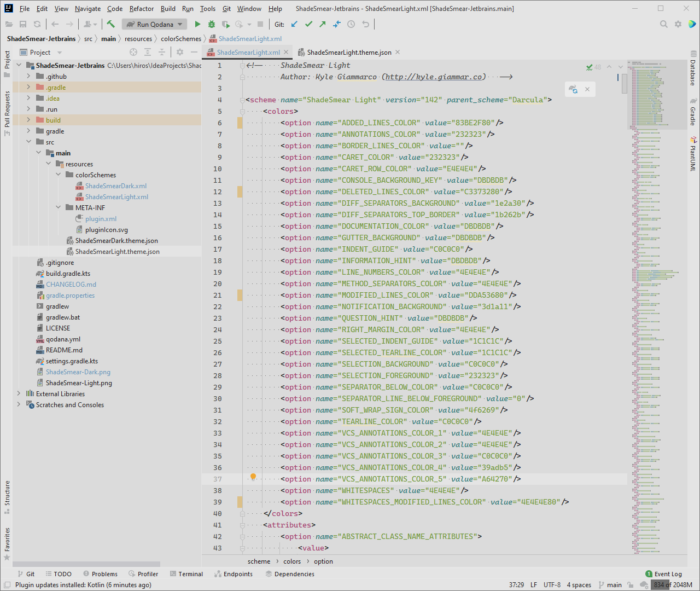The width and height of the screenshot is (700, 591).
Task: Open plugin.xml file in project tree
Action: click(101, 218)
